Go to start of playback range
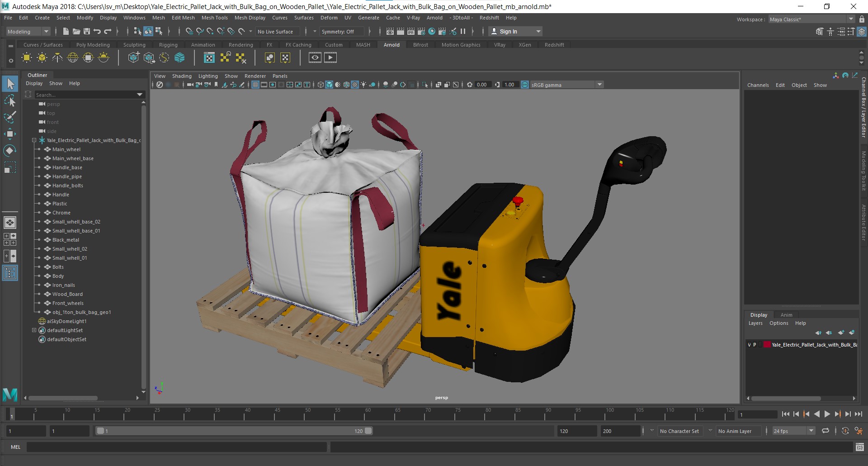The image size is (868, 466). pos(785,414)
